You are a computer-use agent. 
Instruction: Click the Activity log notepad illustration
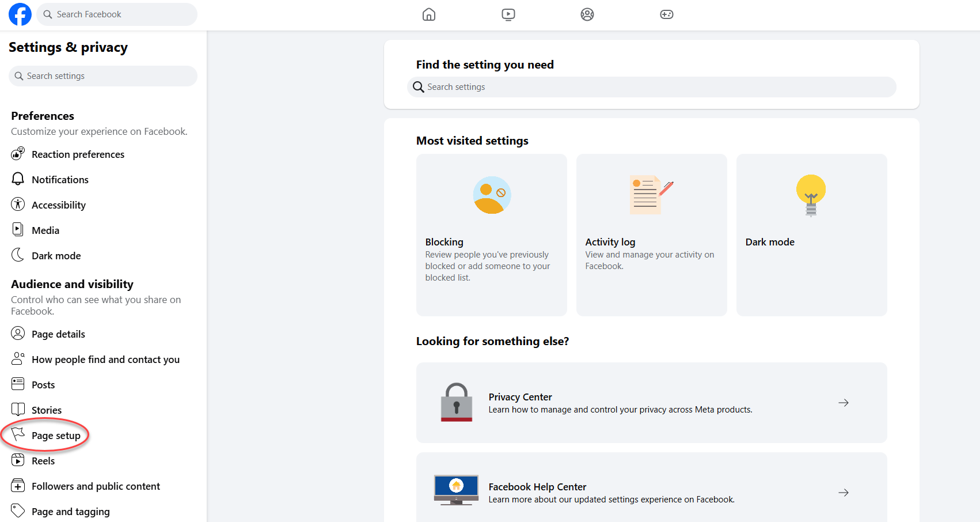pos(651,195)
